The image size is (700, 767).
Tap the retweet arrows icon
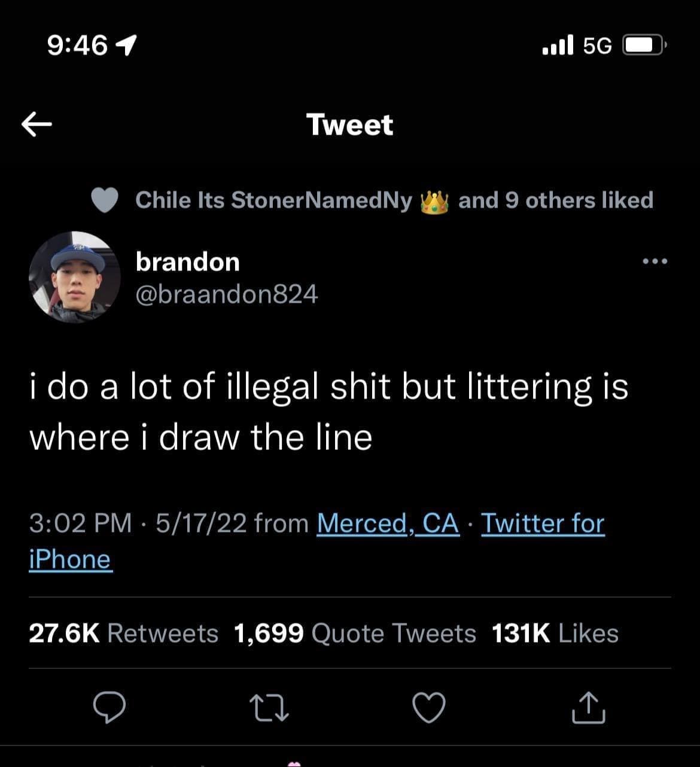[x=269, y=708]
